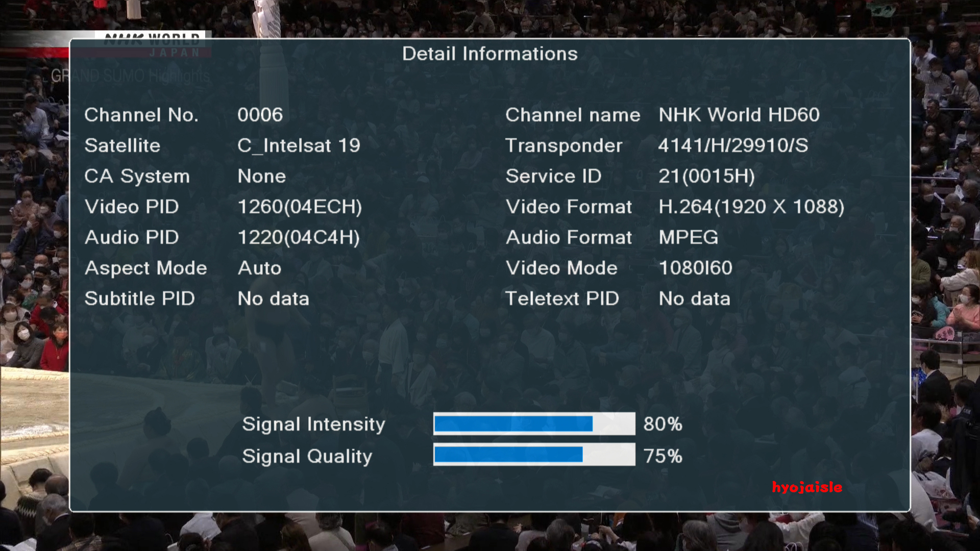The width and height of the screenshot is (980, 551).
Task: Click the 80% signal intensity percentage
Action: tap(663, 424)
